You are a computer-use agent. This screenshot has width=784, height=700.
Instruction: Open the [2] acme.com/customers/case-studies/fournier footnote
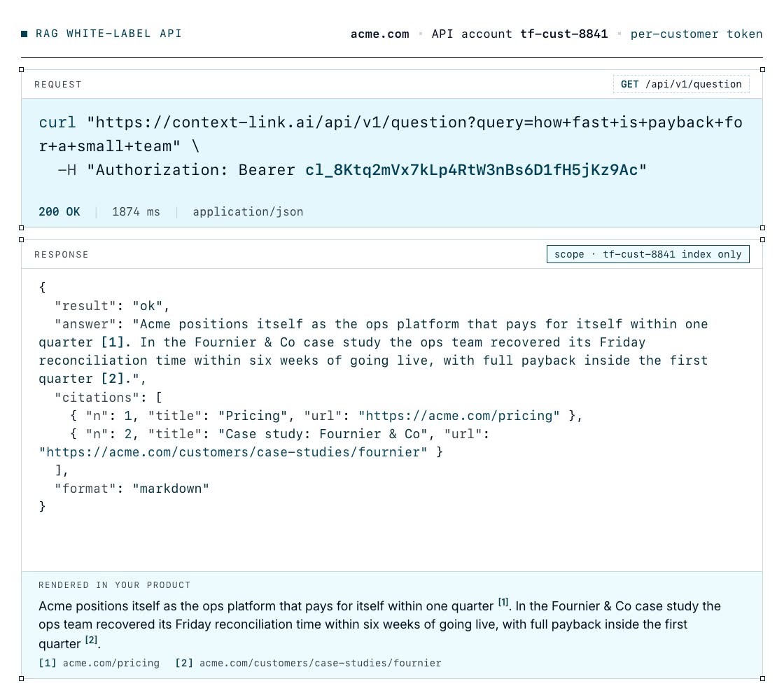click(x=308, y=663)
